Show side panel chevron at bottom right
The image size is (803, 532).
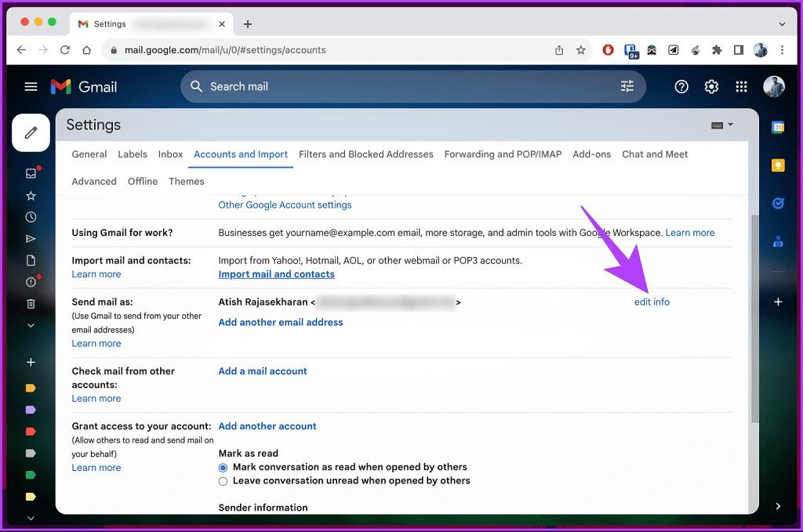tap(778, 506)
